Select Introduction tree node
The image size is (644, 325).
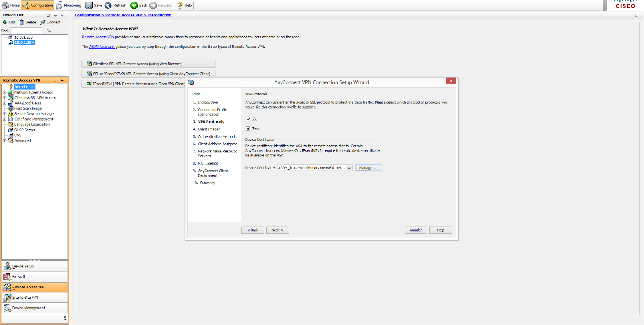(x=25, y=87)
